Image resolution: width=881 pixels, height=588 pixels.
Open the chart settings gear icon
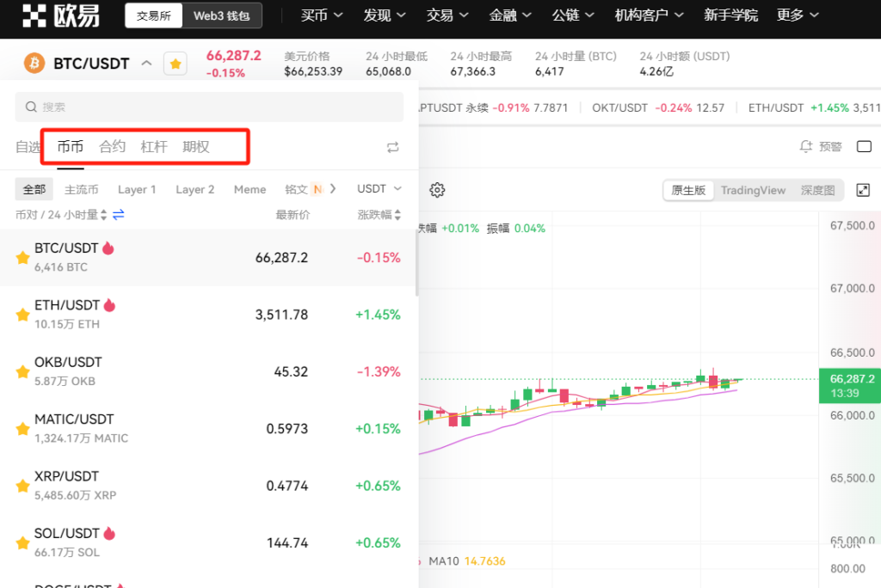click(x=437, y=190)
